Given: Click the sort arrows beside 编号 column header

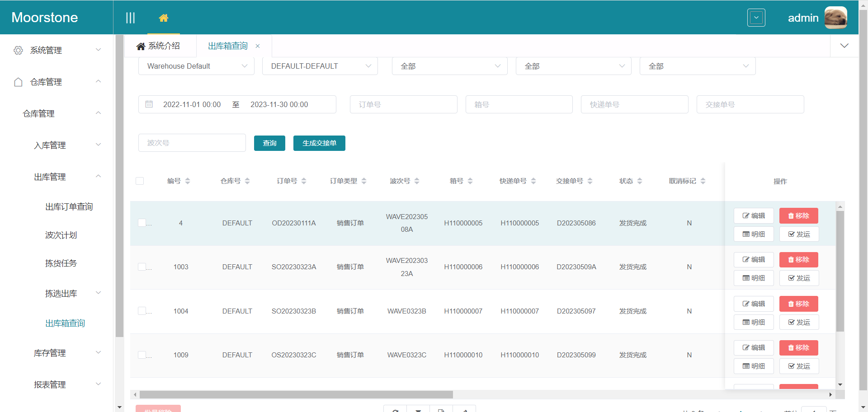Looking at the screenshot, I should click(x=188, y=181).
